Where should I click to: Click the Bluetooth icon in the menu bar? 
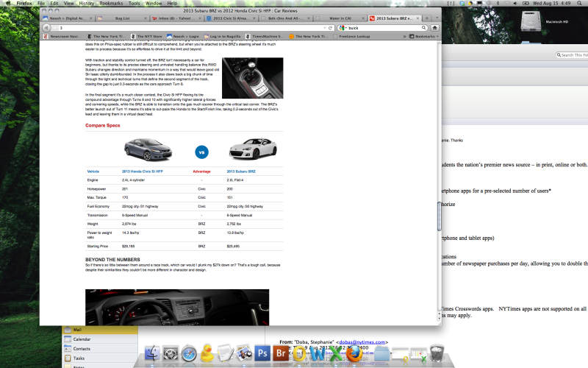coord(498,3)
